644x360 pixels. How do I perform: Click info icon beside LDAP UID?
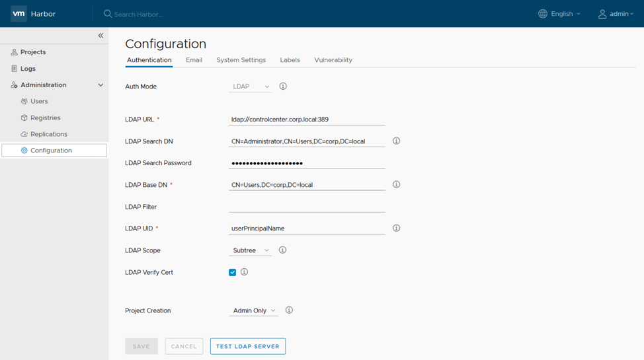(x=396, y=229)
